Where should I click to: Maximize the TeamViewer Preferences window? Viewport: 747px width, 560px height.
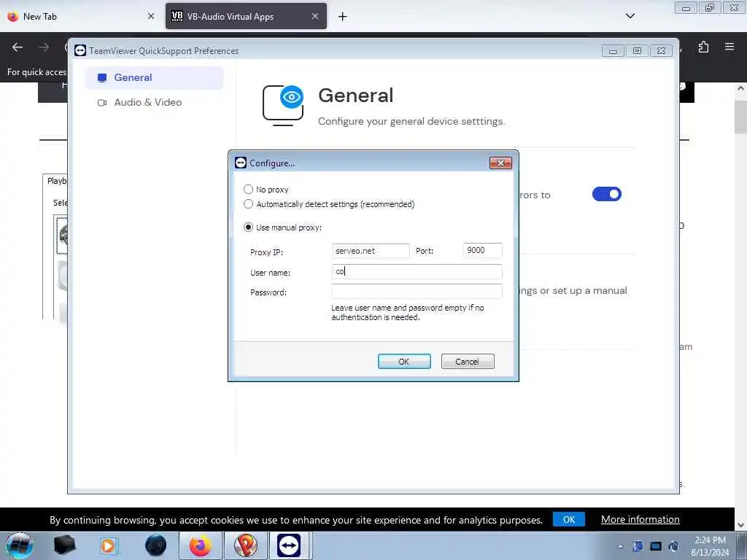click(637, 50)
